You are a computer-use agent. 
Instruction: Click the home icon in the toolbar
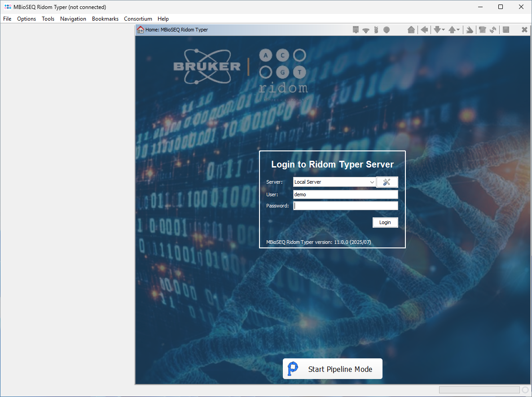tap(411, 30)
